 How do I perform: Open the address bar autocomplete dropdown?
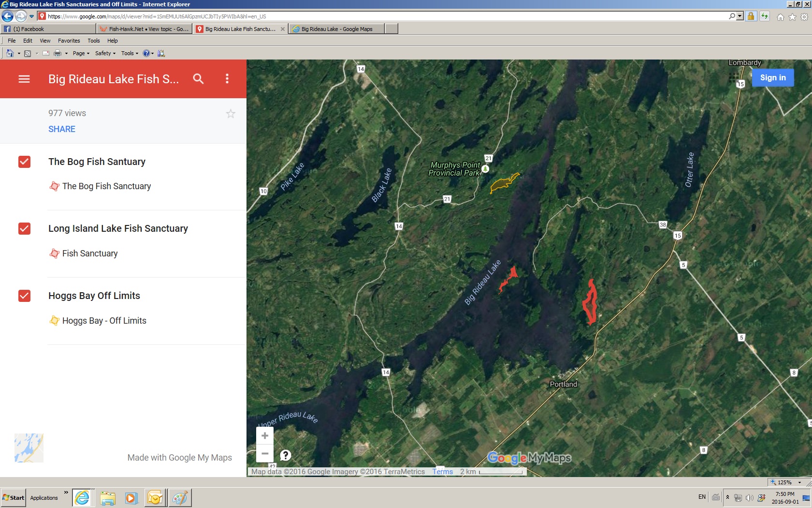click(x=739, y=16)
